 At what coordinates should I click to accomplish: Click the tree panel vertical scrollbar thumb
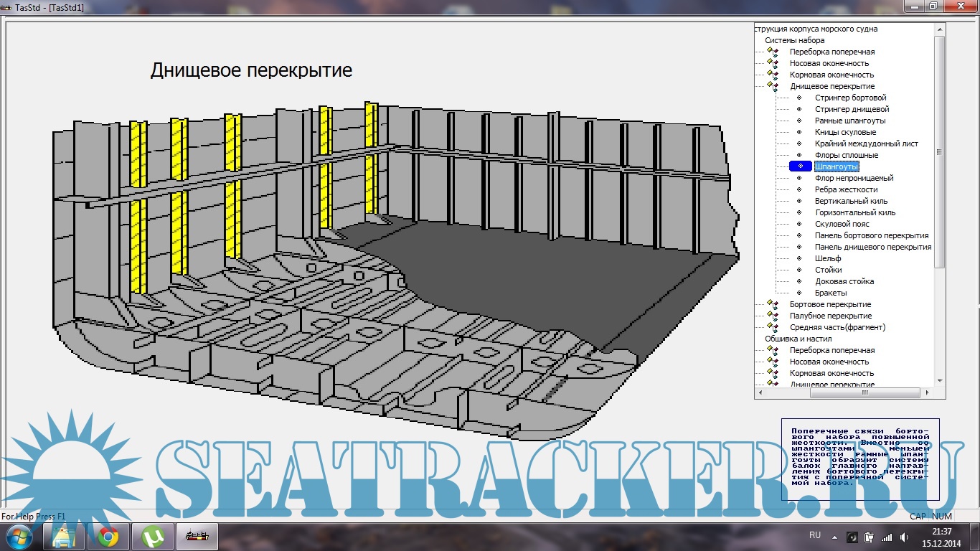coord(940,151)
